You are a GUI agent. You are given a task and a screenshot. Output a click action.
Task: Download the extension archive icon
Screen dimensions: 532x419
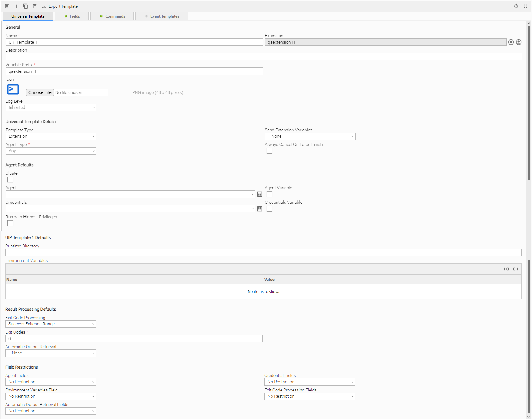pos(519,42)
